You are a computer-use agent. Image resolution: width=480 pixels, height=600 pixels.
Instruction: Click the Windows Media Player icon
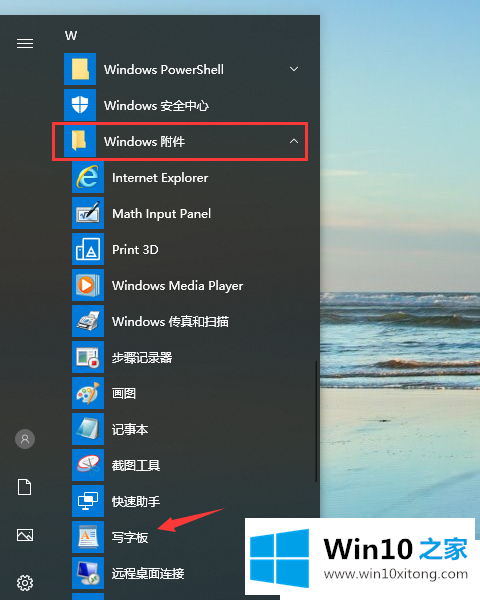88,285
